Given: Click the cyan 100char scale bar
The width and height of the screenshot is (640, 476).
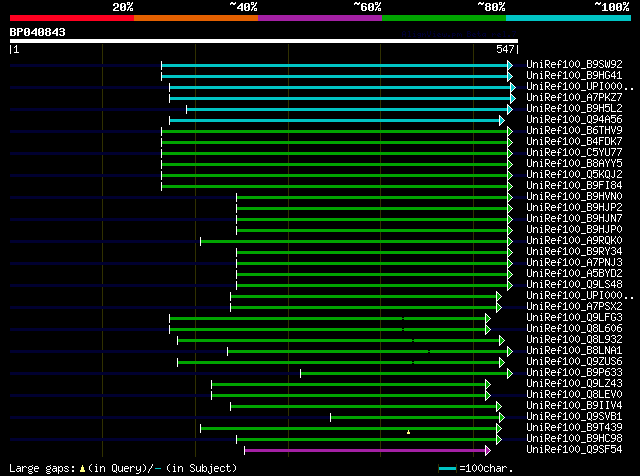Looking at the screenshot, I should coord(447,469).
